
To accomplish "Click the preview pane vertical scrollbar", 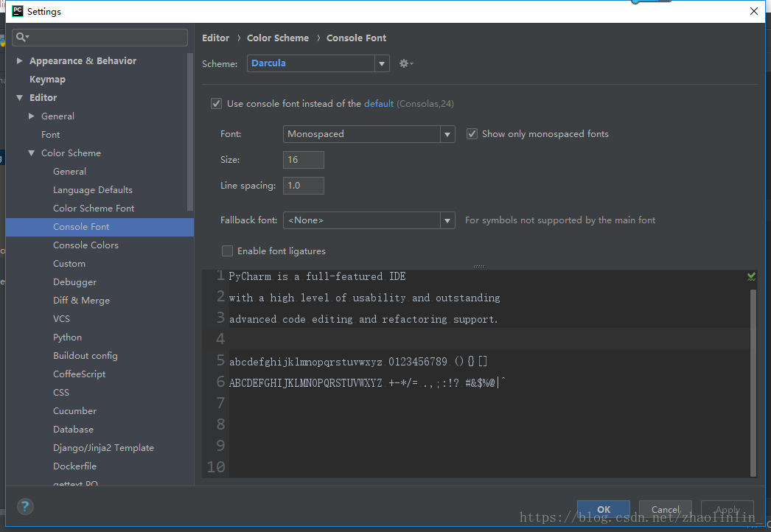I will [753, 382].
